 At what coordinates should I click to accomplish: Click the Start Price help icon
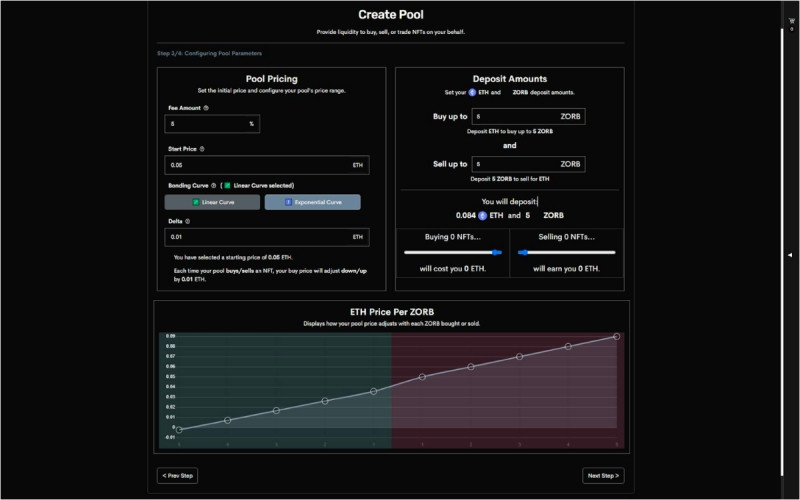202,149
